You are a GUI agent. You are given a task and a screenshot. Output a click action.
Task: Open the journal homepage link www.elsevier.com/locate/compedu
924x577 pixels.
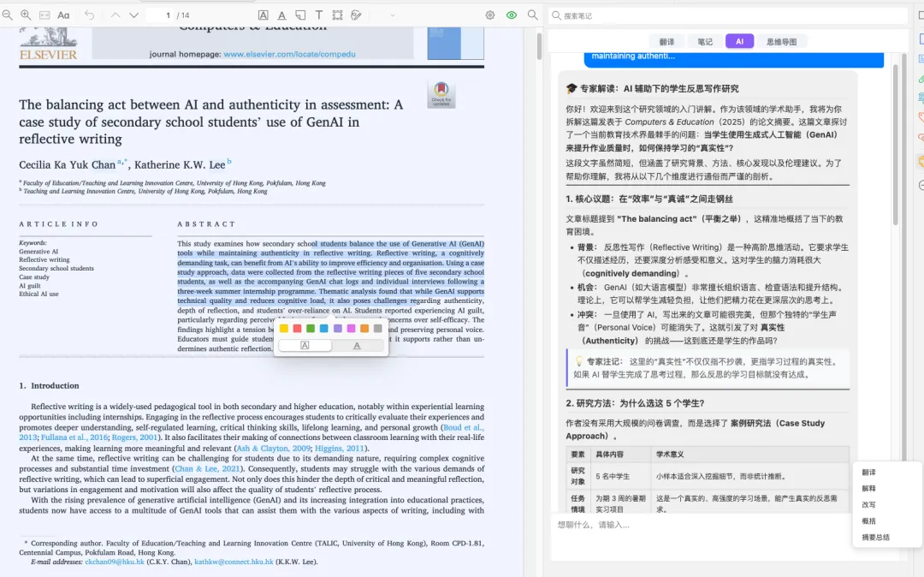(x=289, y=54)
